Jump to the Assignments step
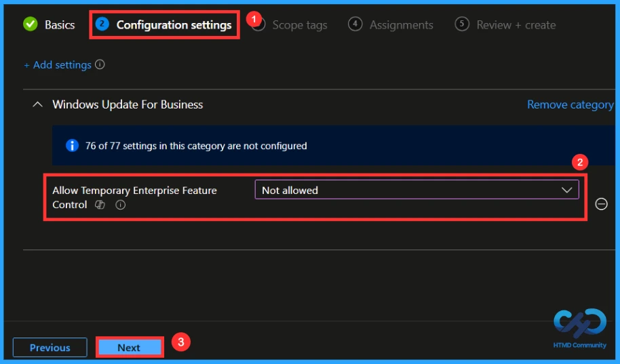 [391, 25]
